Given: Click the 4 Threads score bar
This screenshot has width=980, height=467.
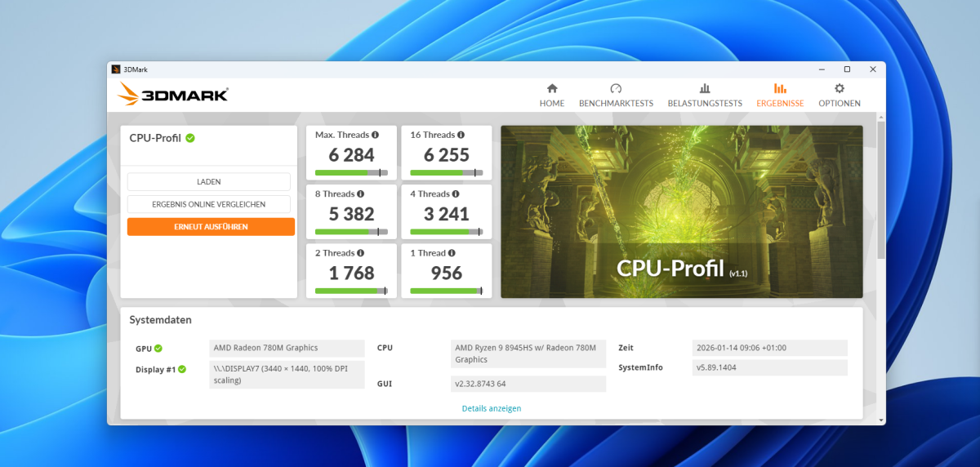Looking at the screenshot, I should tap(447, 232).
